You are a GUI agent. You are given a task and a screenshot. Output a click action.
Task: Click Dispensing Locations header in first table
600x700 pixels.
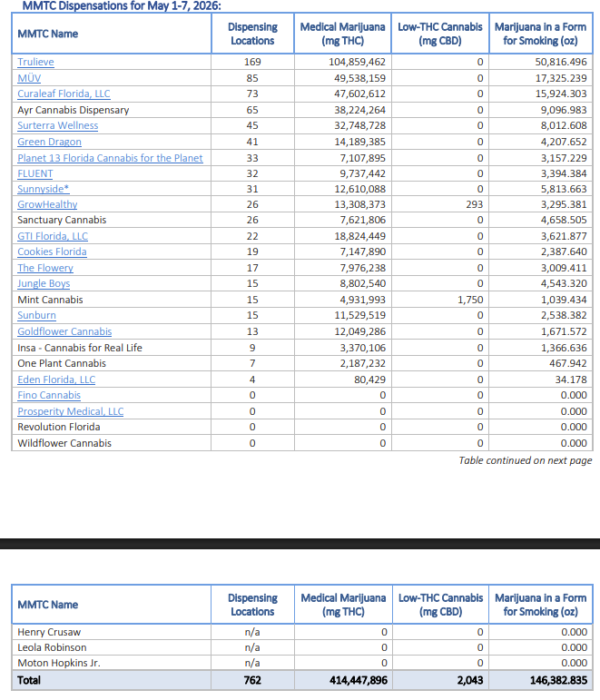pos(252,34)
